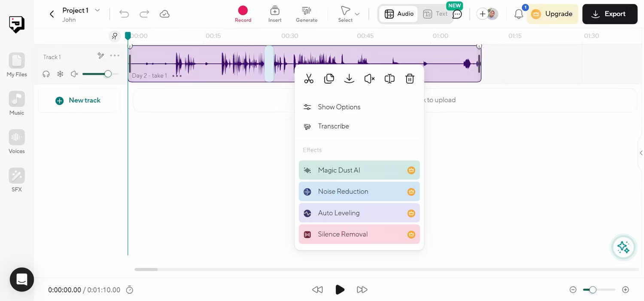This screenshot has width=644, height=301.
Task: Mute Track 1 with the speaker icon
Action: [x=74, y=74]
